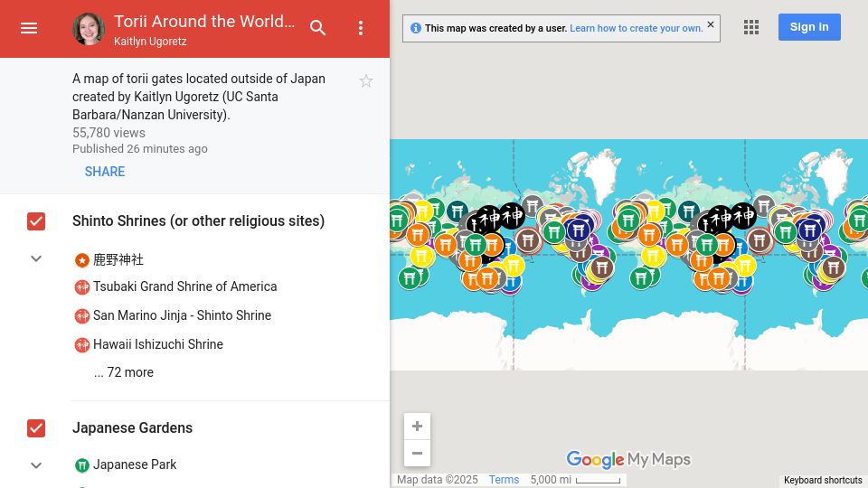The height and width of the screenshot is (488, 868).
Task: Click the Torii Around the World title
Action: pos(204,22)
